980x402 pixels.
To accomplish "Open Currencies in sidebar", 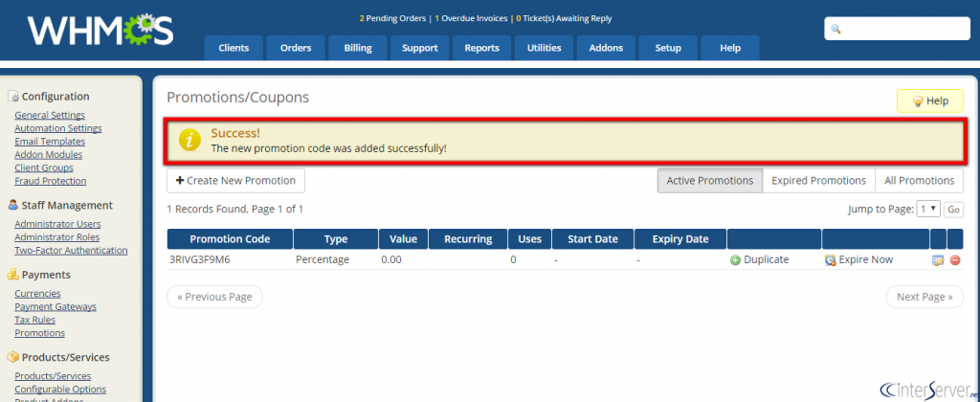I will tap(37, 293).
